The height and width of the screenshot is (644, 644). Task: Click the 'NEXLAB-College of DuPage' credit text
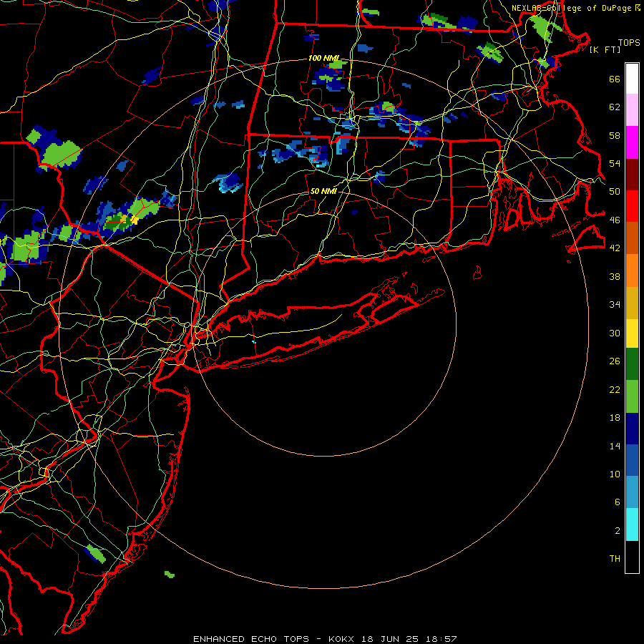click(x=573, y=8)
